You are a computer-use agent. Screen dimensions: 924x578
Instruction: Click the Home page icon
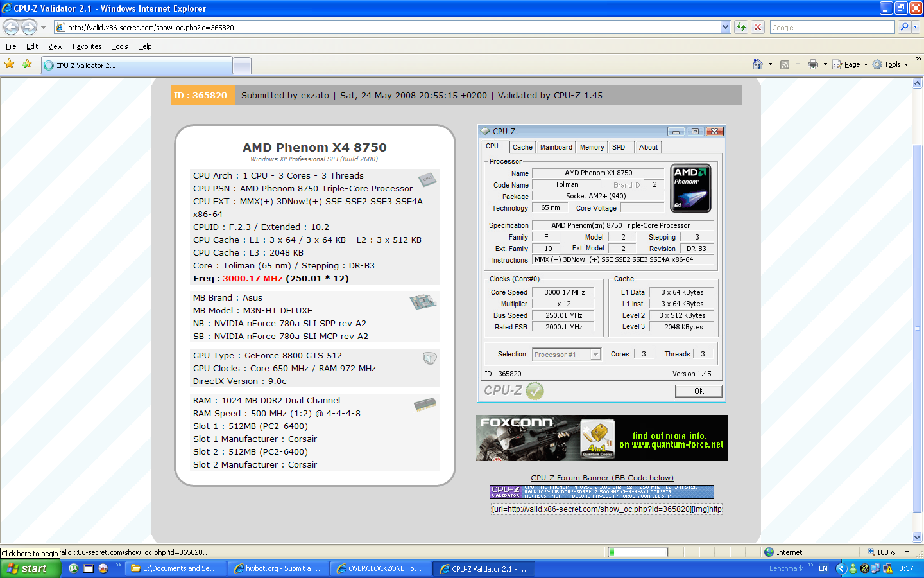click(x=758, y=64)
